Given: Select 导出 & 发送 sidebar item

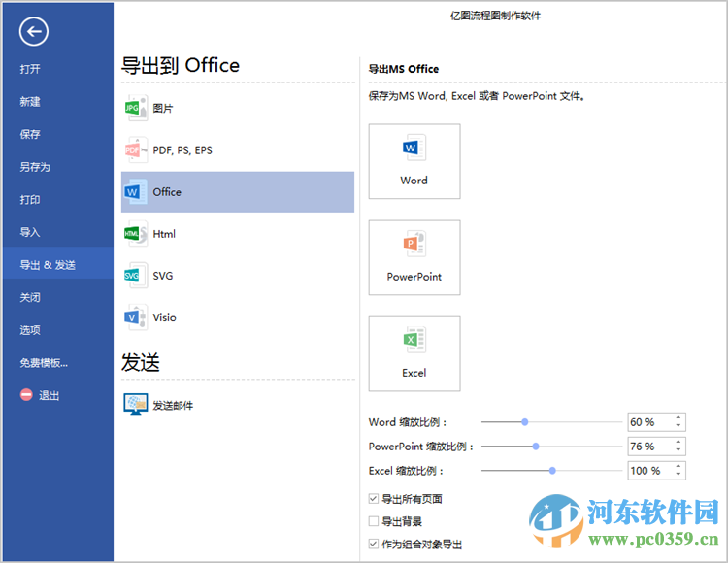Looking at the screenshot, I should coord(58,265).
